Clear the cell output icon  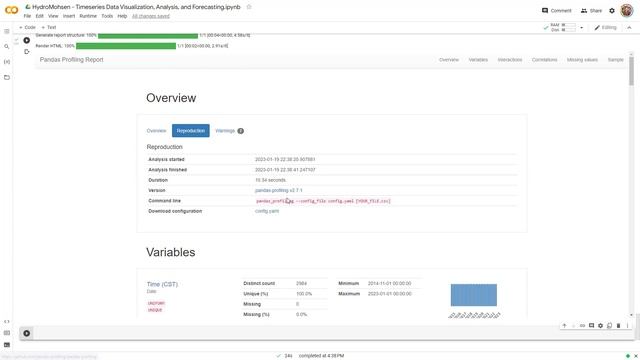pos(27,52)
